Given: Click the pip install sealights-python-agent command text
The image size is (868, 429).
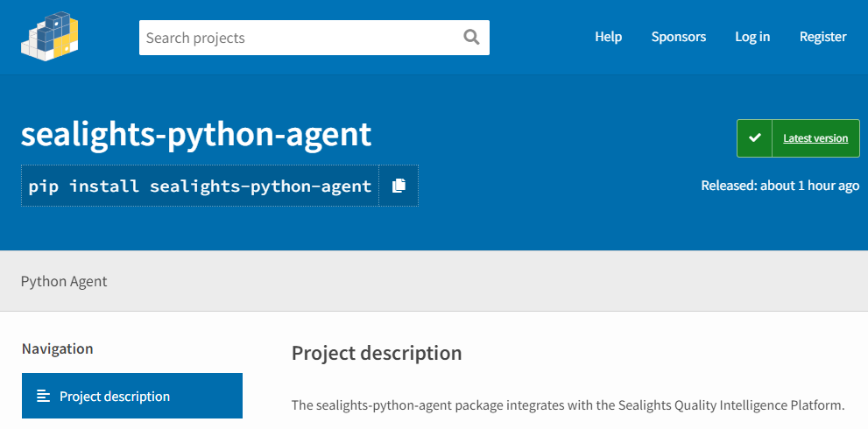Looking at the screenshot, I should tap(200, 186).
